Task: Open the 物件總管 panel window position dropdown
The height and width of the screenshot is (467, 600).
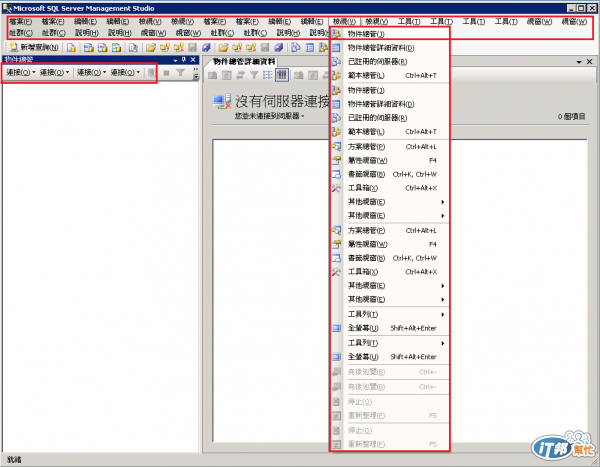Action: coord(176,60)
